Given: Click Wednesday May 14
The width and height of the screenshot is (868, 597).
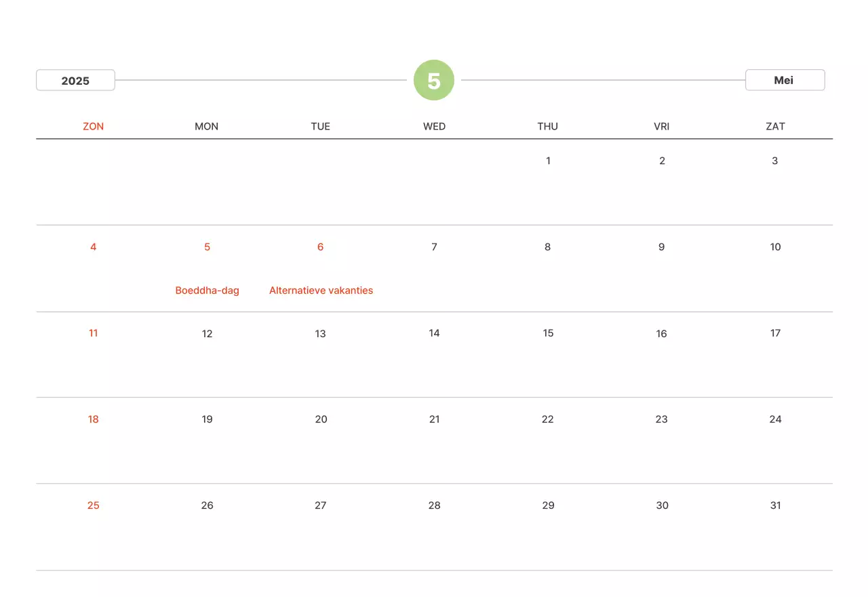Looking at the screenshot, I should point(434,333).
